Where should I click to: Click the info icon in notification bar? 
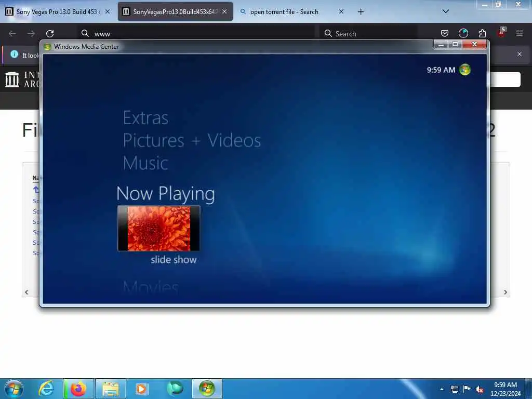14,54
